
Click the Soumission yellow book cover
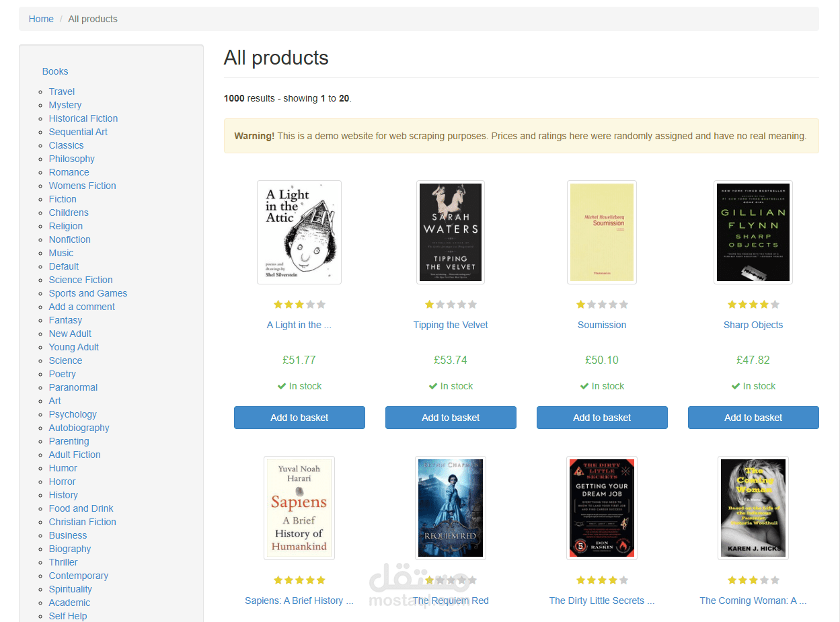point(602,232)
